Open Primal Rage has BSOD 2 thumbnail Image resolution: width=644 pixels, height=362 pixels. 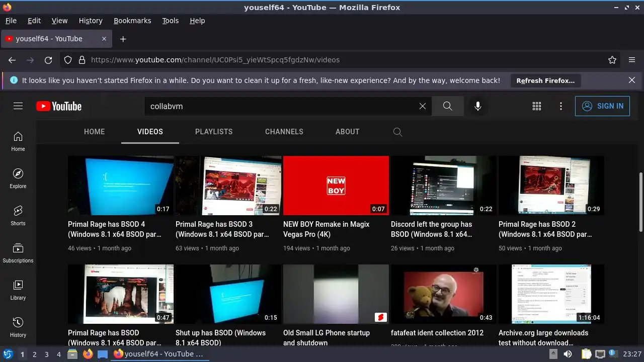point(551,186)
